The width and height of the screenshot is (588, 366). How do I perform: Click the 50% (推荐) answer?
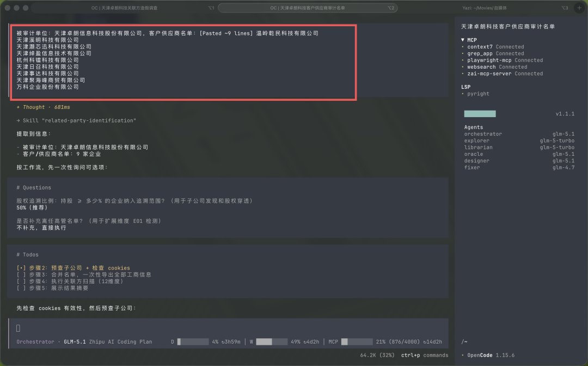(32, 208)
